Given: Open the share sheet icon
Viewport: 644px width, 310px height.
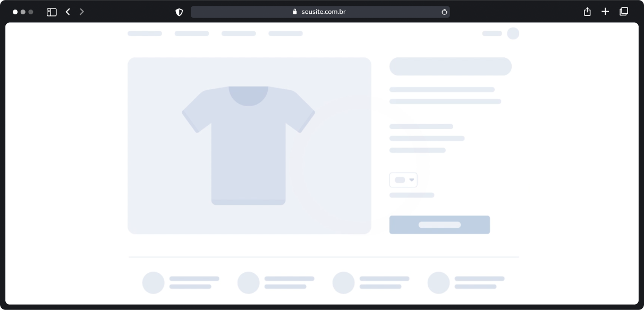Looking at the screenshot, I should click(x=587, y=11).
